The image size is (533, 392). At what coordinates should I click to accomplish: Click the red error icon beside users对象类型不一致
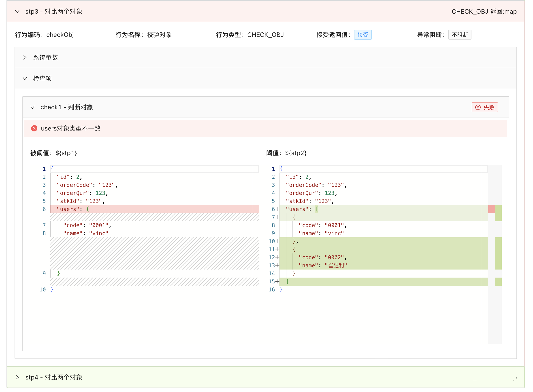pos(34,128)
